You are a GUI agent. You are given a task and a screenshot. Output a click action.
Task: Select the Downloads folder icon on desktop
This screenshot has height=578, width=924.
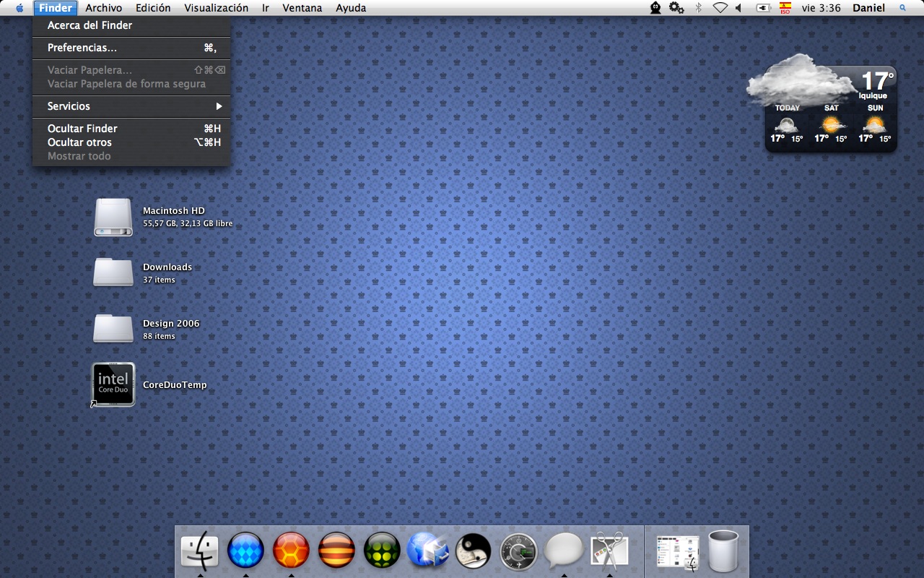point(113,272)
